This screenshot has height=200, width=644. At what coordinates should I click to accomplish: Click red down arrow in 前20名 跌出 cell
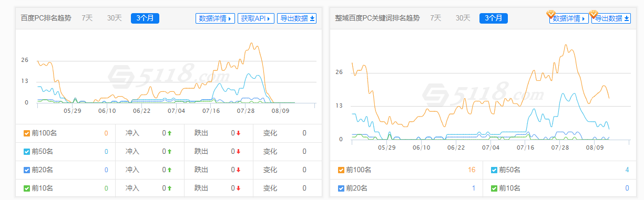(x=239, y=170)
